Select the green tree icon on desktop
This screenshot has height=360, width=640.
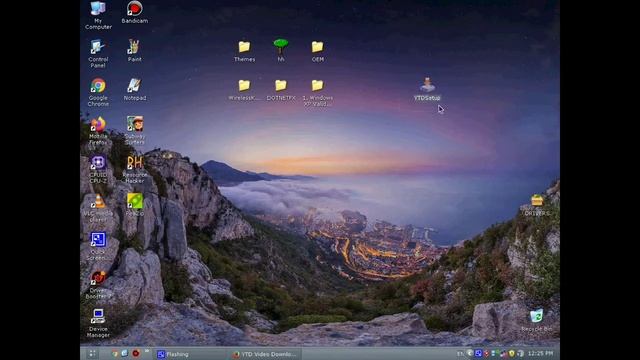coord(281,50)
